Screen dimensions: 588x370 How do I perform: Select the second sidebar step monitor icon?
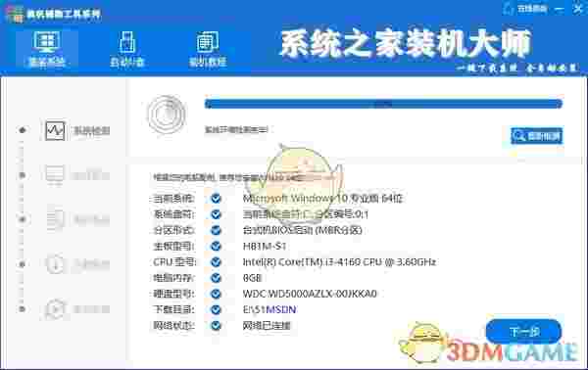[x=55, y=175]
